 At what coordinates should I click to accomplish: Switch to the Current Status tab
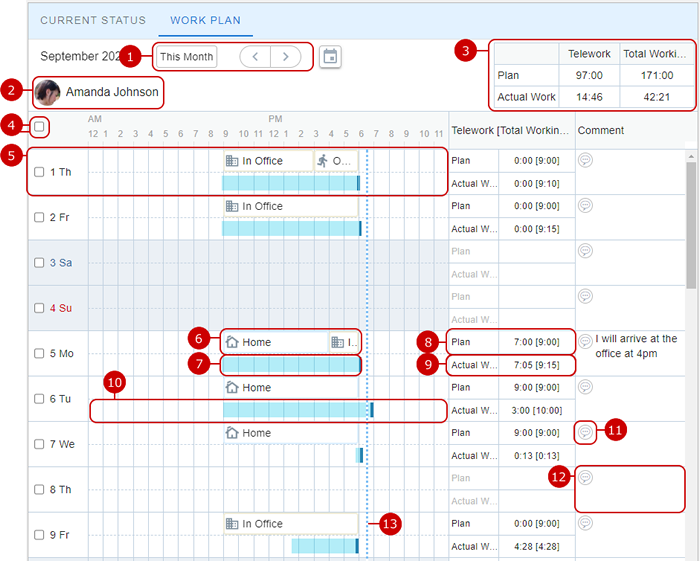click(x=93, y=20)
